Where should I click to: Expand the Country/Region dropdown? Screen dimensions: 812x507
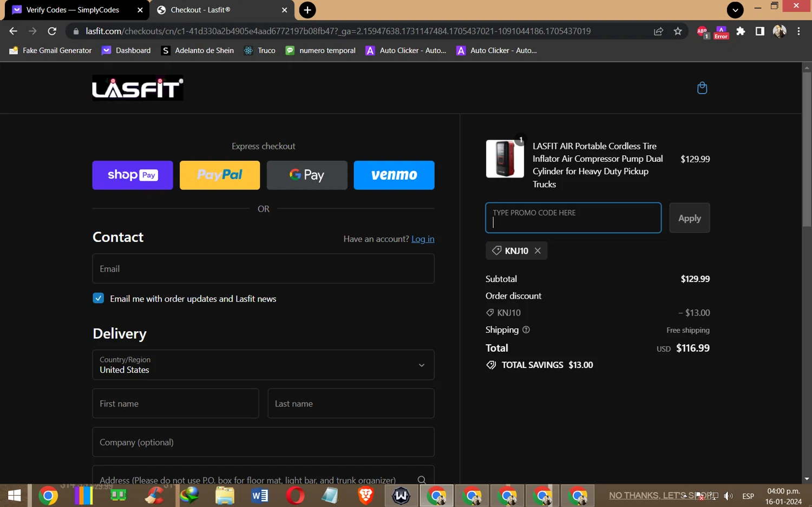263,365
